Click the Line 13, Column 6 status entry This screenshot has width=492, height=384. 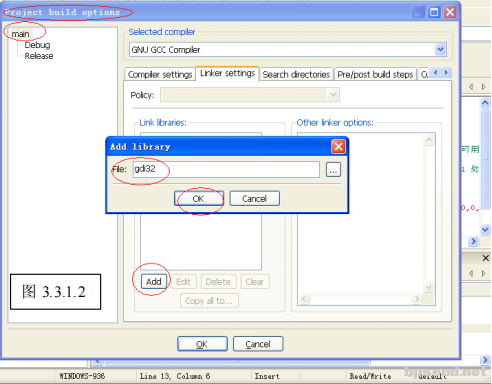175,376
